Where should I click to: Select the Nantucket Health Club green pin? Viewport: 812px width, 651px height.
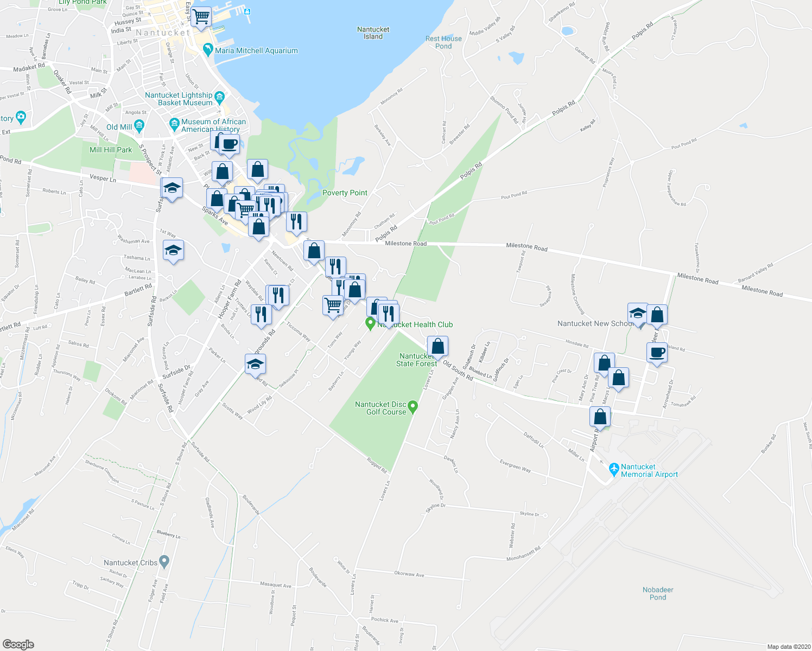coord(371,324)
